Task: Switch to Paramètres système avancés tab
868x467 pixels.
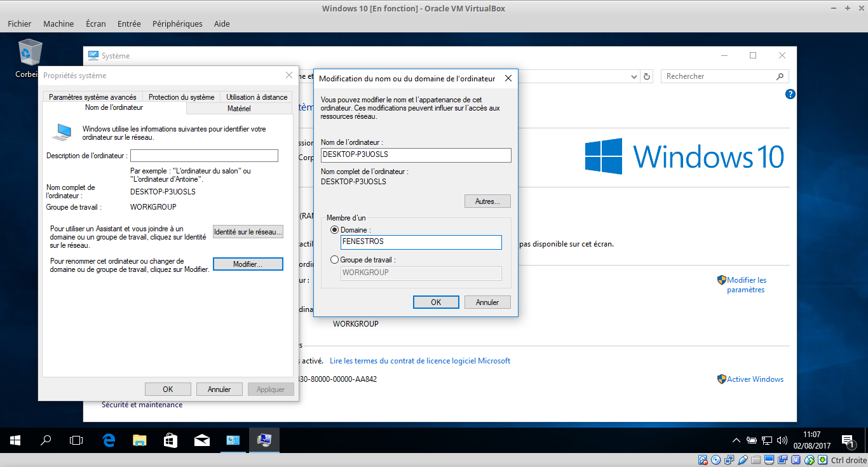Action: tap(93, 97)
